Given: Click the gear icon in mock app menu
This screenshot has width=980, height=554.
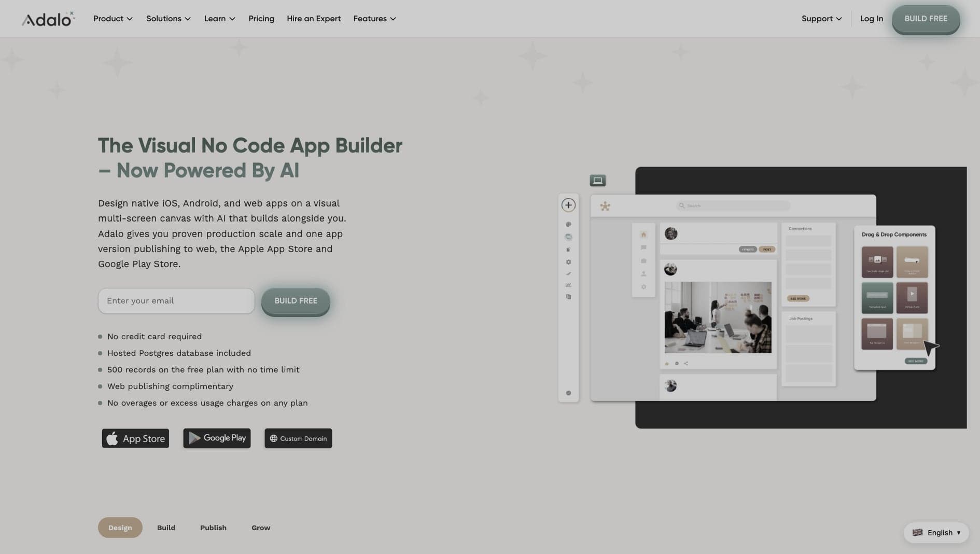Looking at the screenshot, I should click(643, 287).
